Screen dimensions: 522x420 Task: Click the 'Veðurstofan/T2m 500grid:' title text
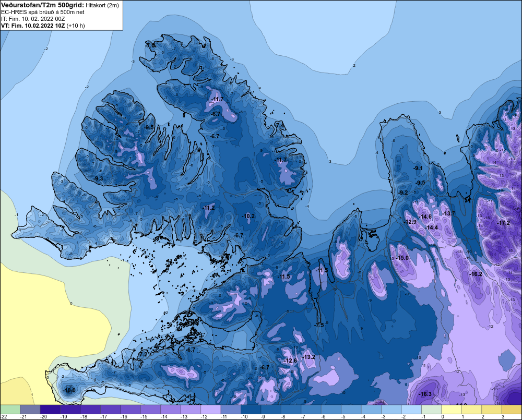[x=43, y=5]
